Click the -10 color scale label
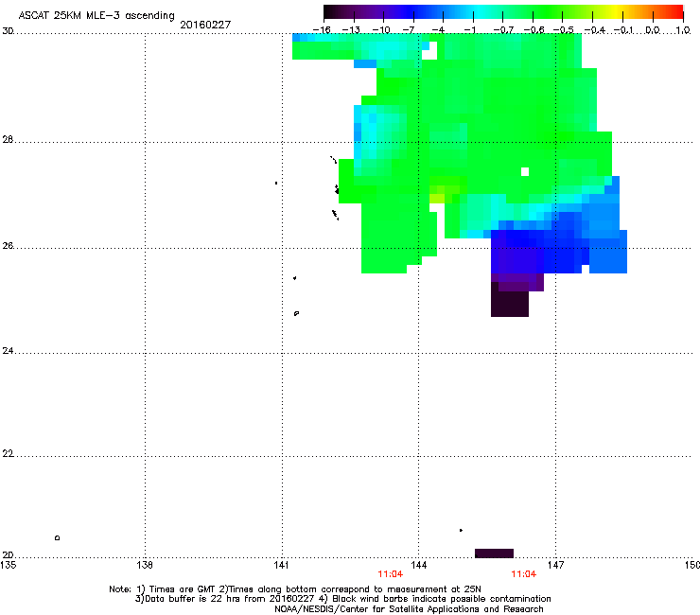700x615 pixels. tap(381, 30)
